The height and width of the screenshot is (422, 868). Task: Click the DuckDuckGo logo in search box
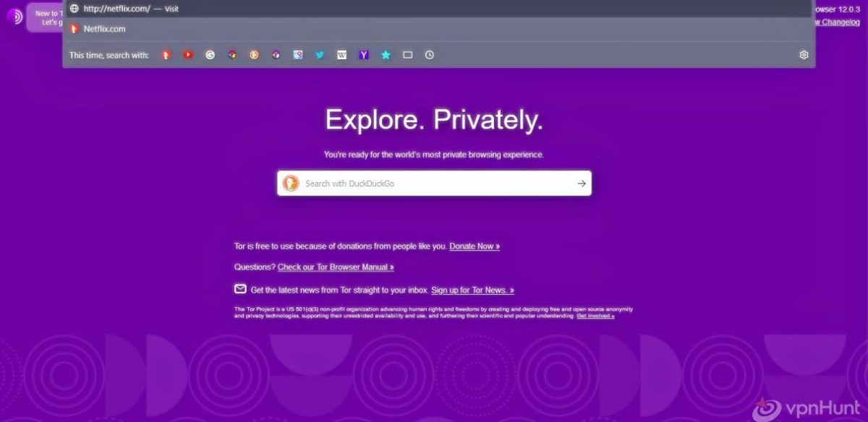click(x=290, y=184)
